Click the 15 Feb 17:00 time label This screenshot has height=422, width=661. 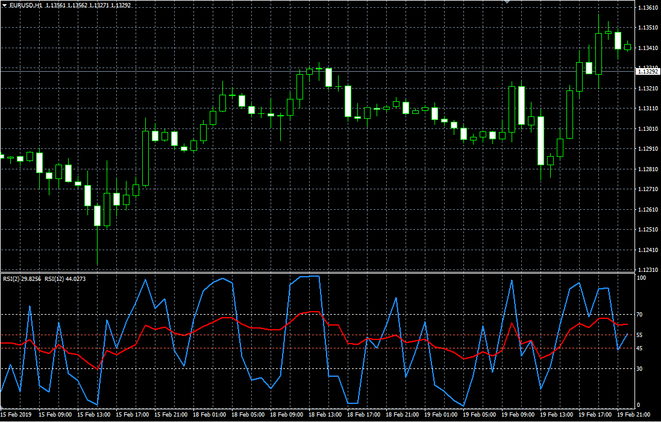pos(132,415)
